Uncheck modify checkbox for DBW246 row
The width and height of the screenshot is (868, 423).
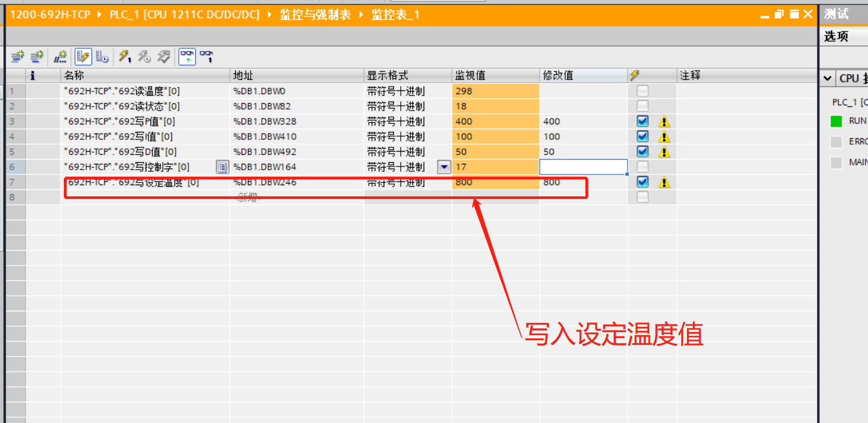click(642, 182)
